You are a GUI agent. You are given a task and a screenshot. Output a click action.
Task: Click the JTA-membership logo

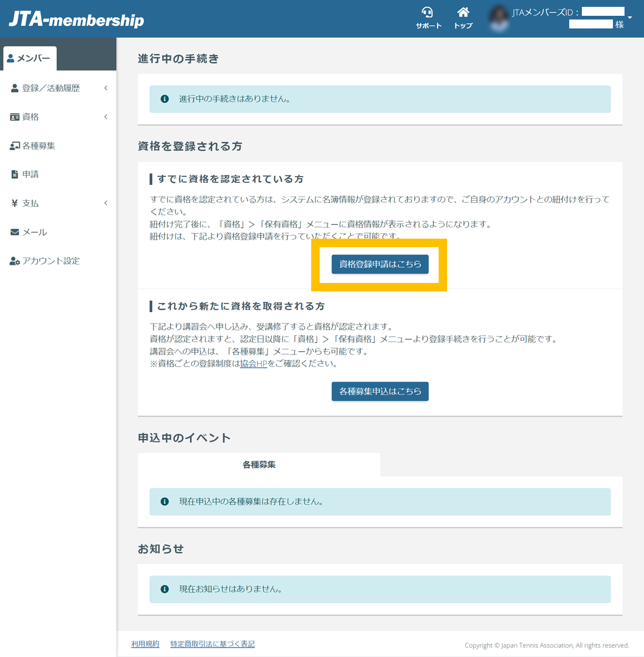pyautogui.click(x=76, y=19)
